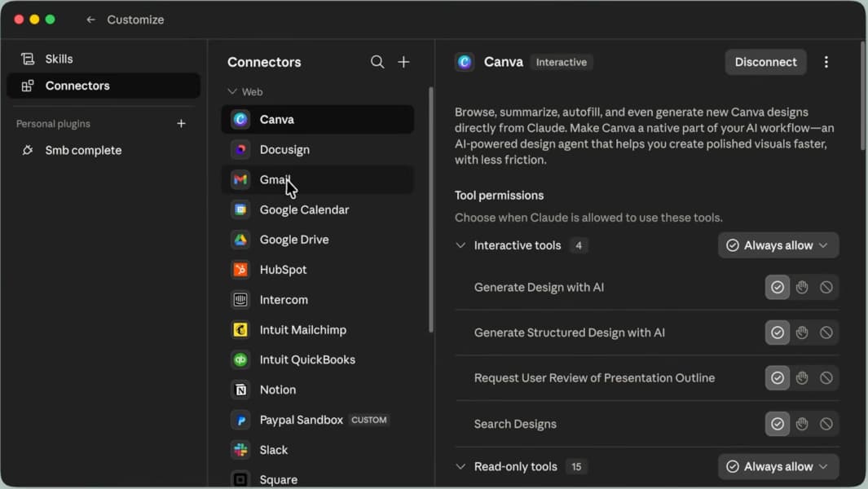Add a new connector with plus icon

coord(403,62)
